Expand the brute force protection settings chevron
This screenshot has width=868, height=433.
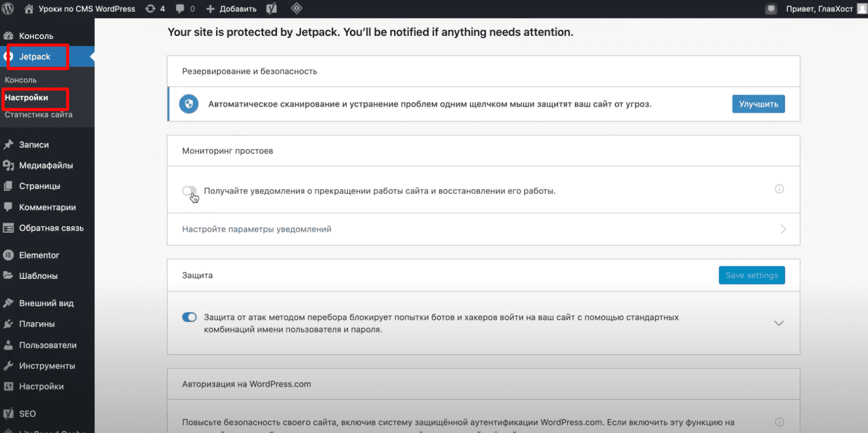point(778,323)
